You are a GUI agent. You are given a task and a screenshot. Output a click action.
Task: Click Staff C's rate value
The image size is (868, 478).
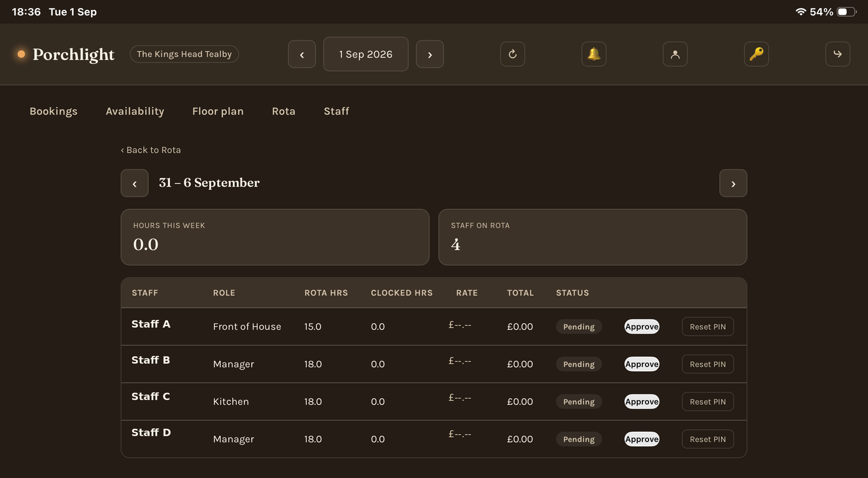click(x=459, y=398)
